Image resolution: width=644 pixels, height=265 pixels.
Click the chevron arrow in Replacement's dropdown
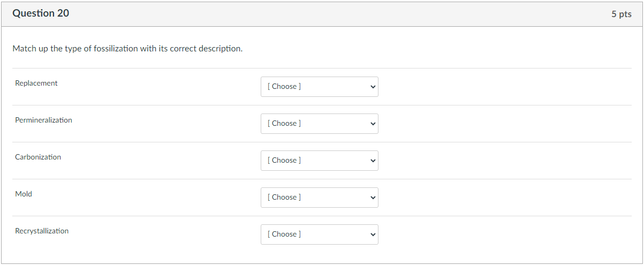tap(373, 87)
